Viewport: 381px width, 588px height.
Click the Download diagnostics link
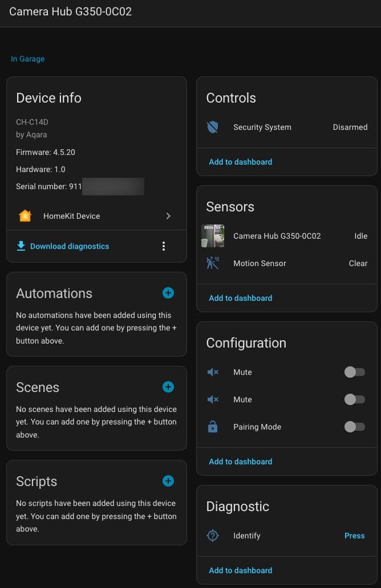tap(69, 246)
